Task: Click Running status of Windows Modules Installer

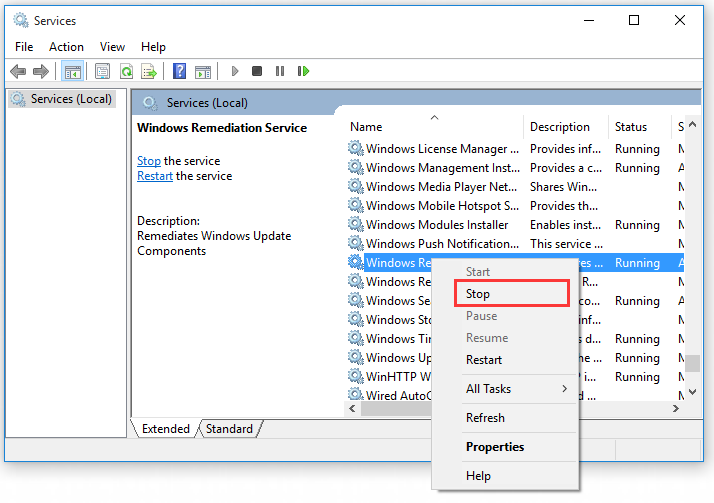Action: point(637,225)
